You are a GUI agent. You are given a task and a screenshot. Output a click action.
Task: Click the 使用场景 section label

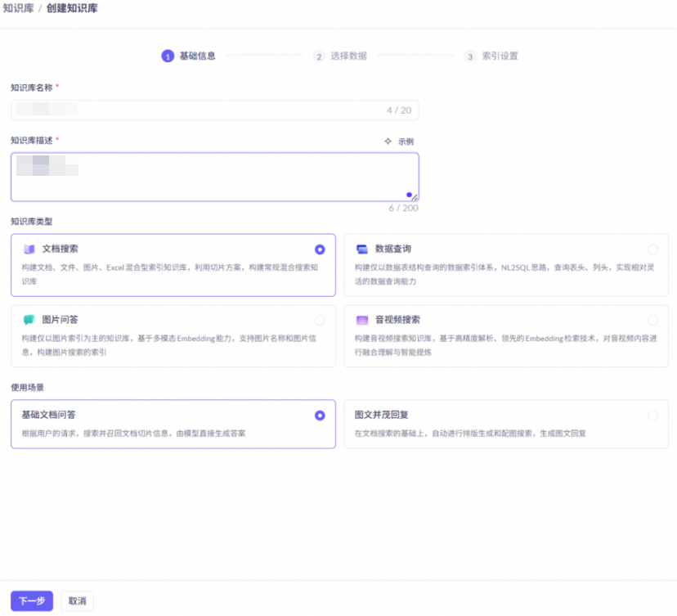coord(27,388)
